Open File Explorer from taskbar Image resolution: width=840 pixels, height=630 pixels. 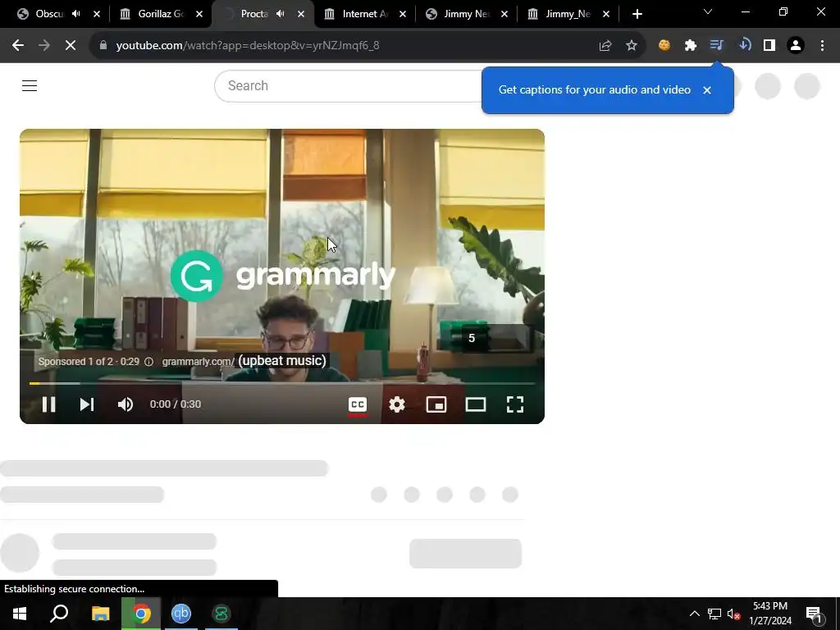click(100, 614)
